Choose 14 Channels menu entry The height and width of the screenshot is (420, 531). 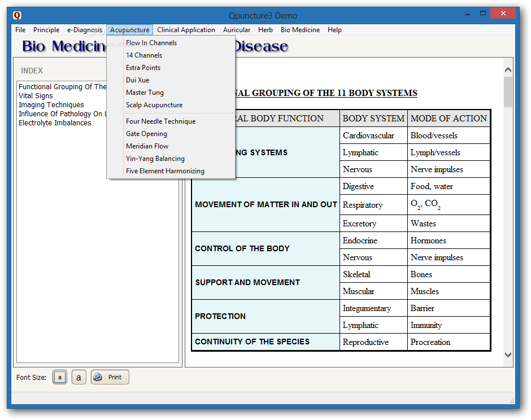pos(171,55)
